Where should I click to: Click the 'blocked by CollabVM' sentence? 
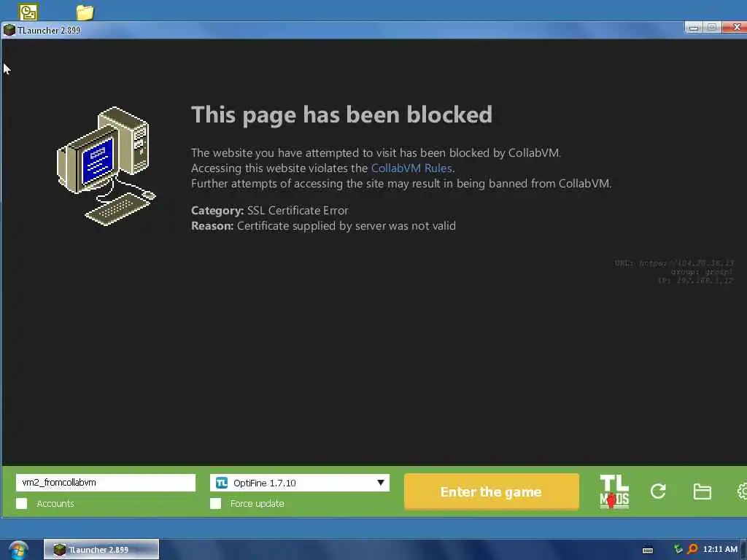click(376, 153)
